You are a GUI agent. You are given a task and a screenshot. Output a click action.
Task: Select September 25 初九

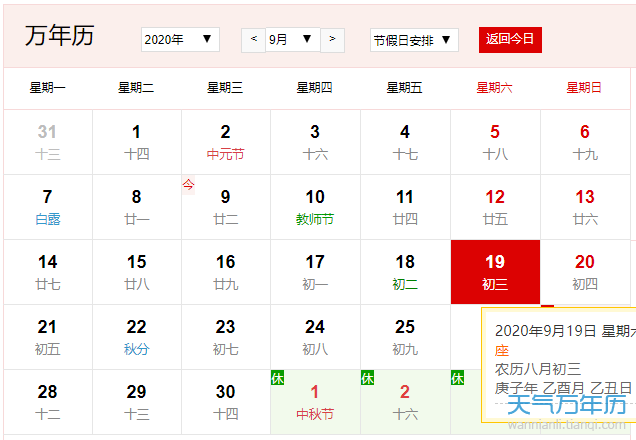tap(405, 337)
